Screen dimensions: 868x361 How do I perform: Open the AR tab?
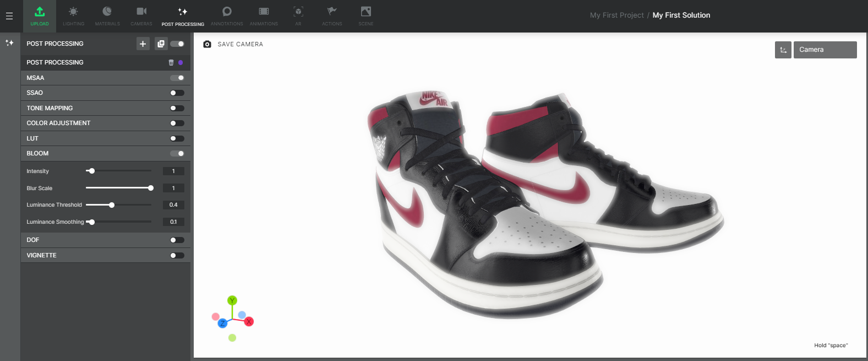tap(298, 16)
